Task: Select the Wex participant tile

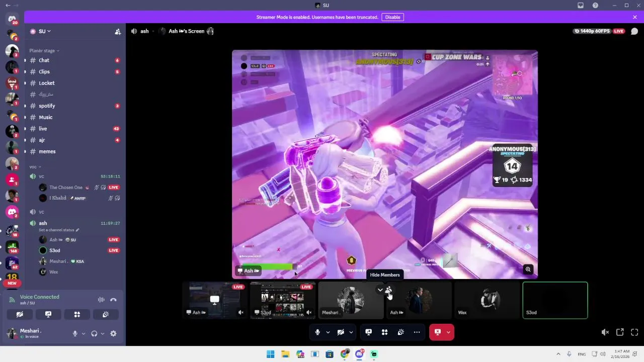Action: [x=487, y=300]
